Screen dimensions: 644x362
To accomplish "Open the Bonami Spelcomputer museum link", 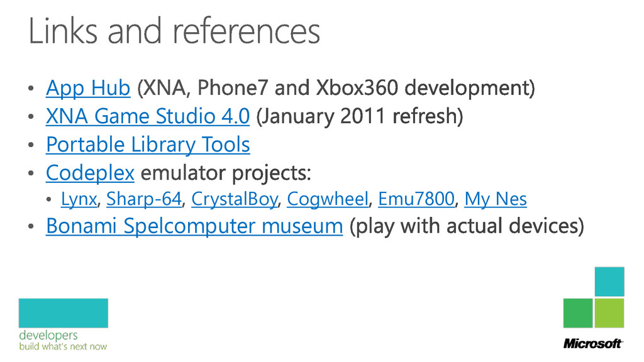I will pyautogui.click(x=194, y=226).
